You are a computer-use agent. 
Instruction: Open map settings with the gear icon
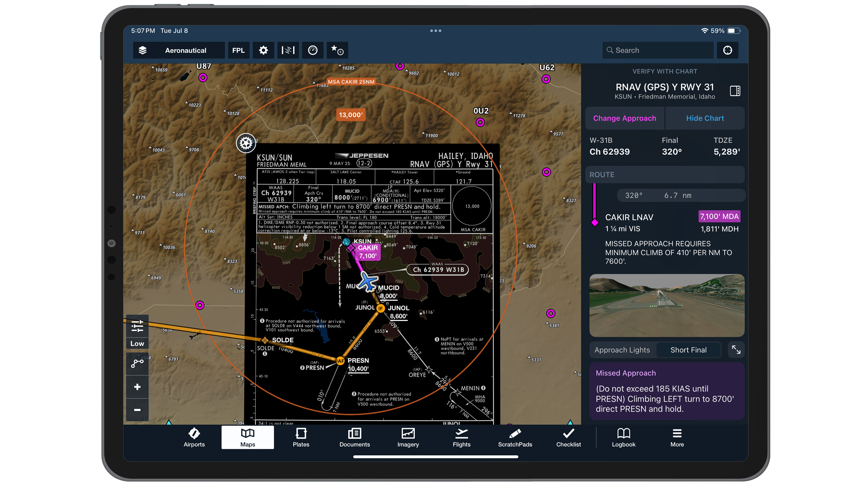263,50
